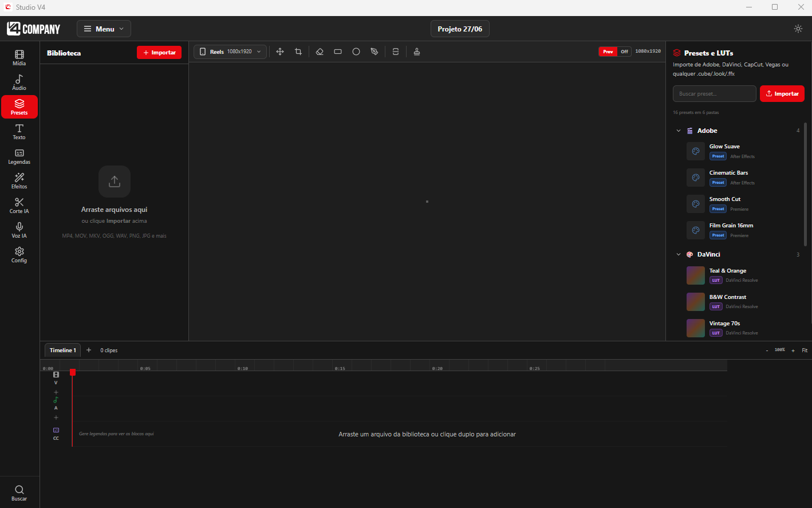Collapse the Adobe presets folder
This screenshot has width=812, height=508.
coord(679,131)
